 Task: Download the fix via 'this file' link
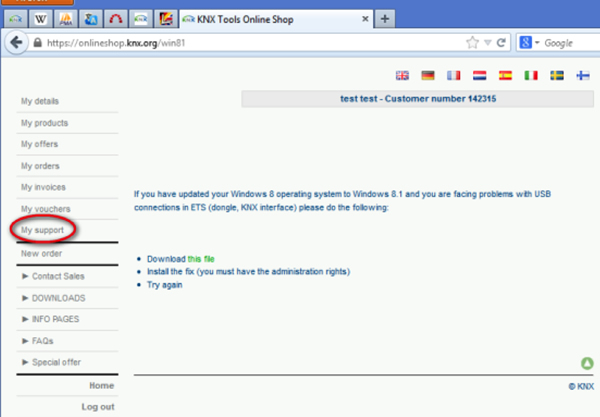(201, 259)
